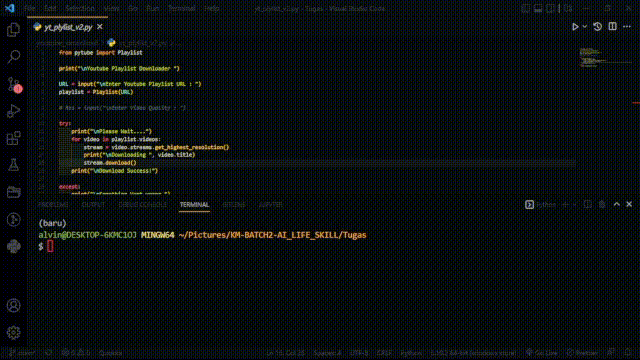Click the Spaces indentation status item
This screenshot has height=360, width=640.
[327, 353]
